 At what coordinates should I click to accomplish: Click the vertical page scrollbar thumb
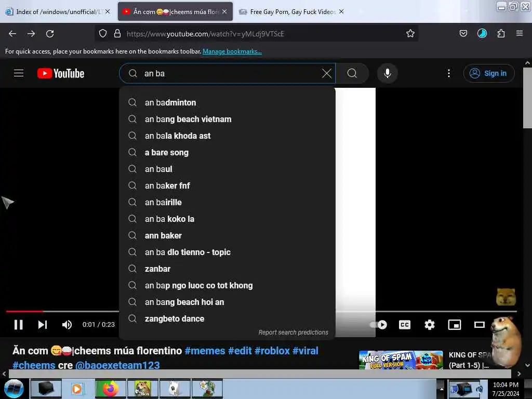click(x=527, y=98)
